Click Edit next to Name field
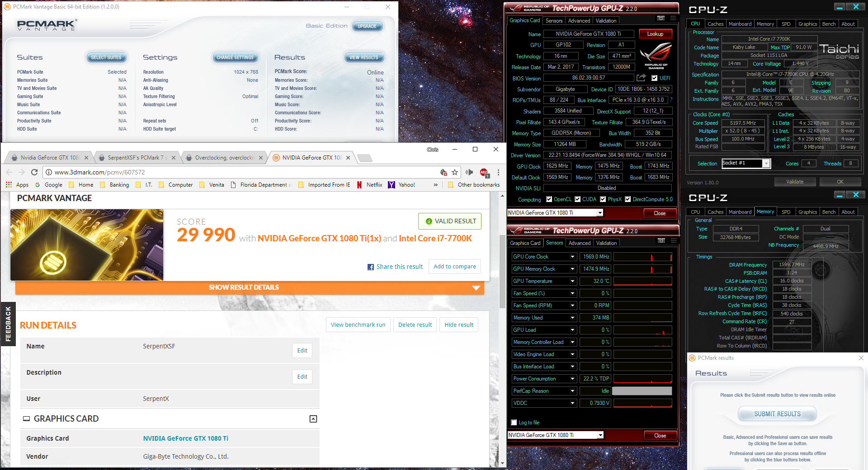 (302, 351)
